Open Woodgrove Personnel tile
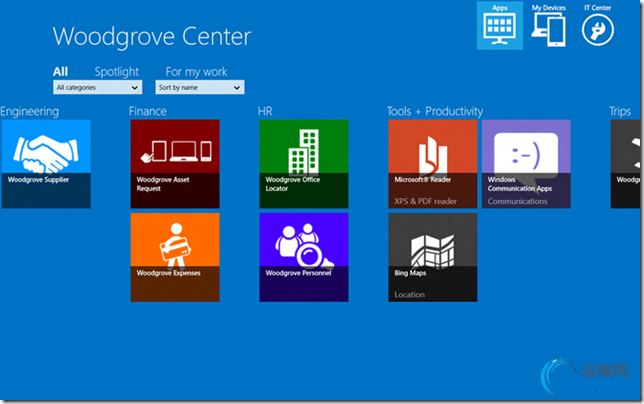The image size is (644, 404). (x=304, y=257)
